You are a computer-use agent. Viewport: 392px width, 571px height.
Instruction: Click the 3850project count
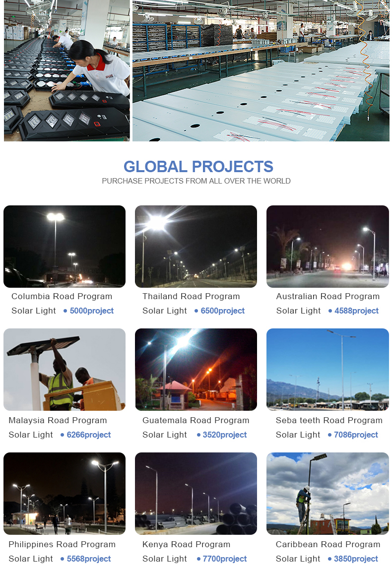click(356, 559)
